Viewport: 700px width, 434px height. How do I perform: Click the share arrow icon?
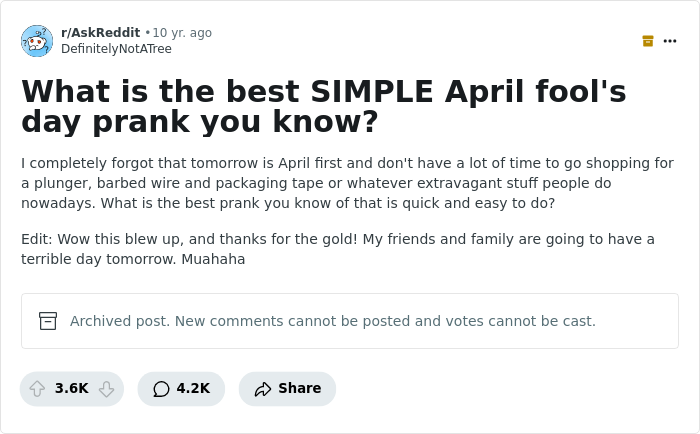click(263, 389)
